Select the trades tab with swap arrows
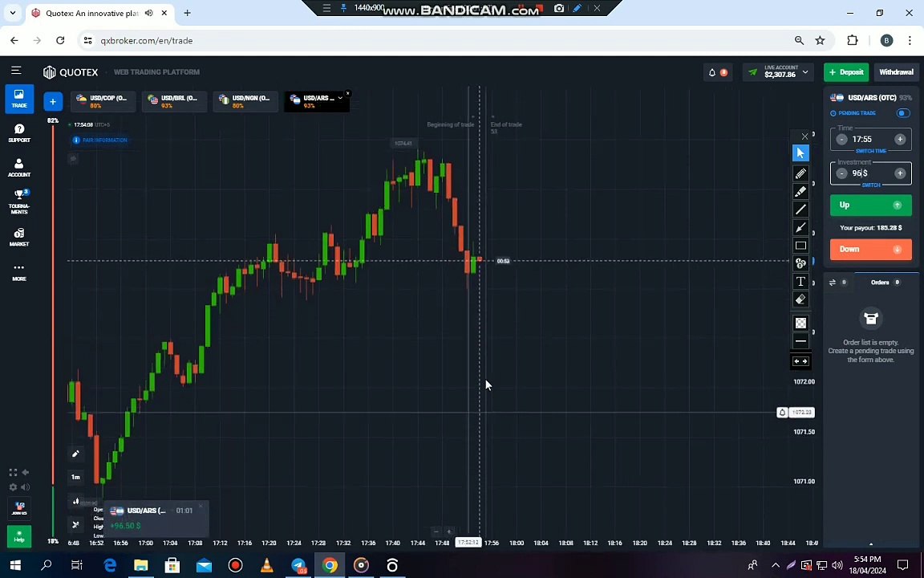 [838, 283]
